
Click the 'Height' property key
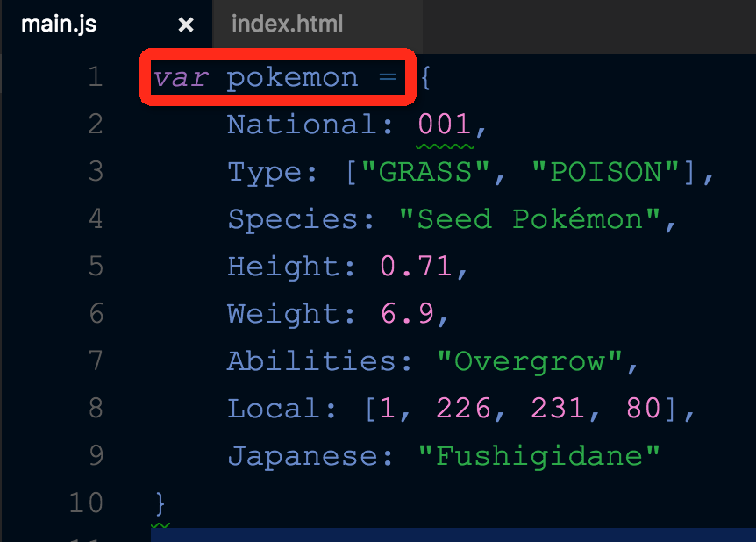(283, 267)
